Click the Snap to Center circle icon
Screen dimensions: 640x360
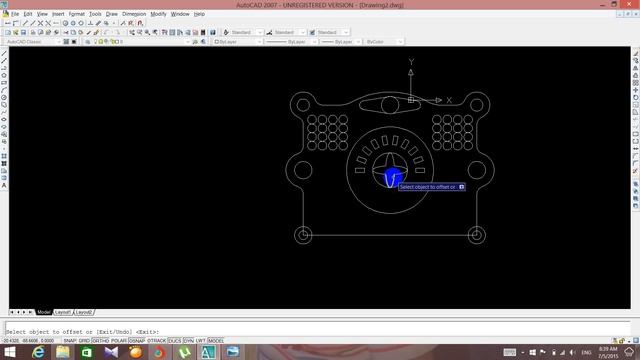pyautogui.click(x=65, y=23)
